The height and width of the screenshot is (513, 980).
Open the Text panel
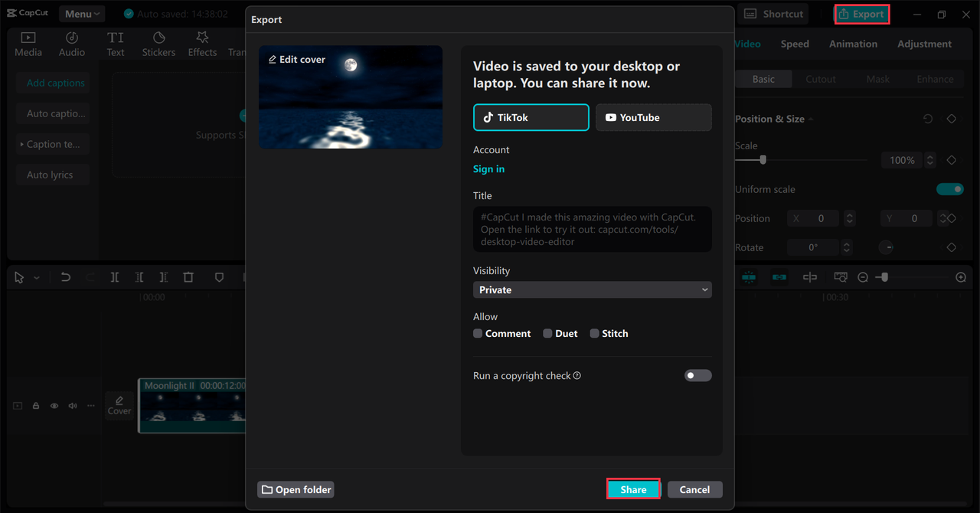pos(116,44)
